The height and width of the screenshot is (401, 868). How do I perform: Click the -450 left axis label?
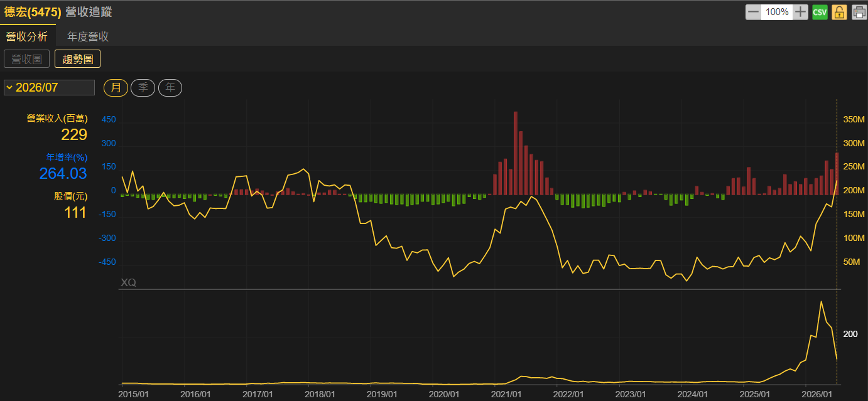coord(107,262)
